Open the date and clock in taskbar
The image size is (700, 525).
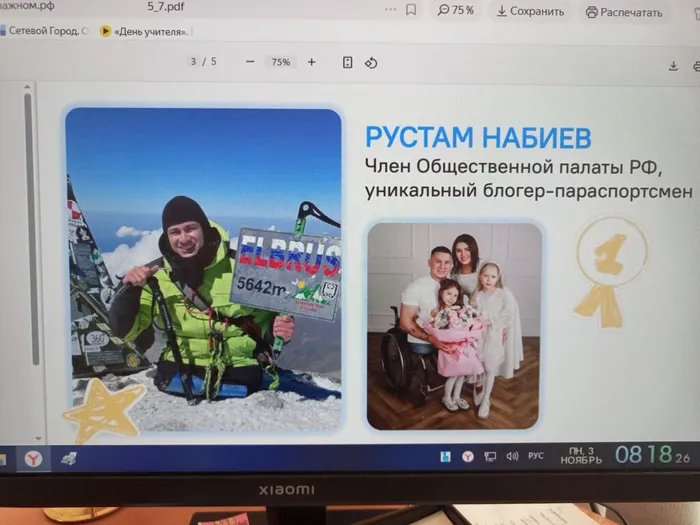[x=620, y=455]
